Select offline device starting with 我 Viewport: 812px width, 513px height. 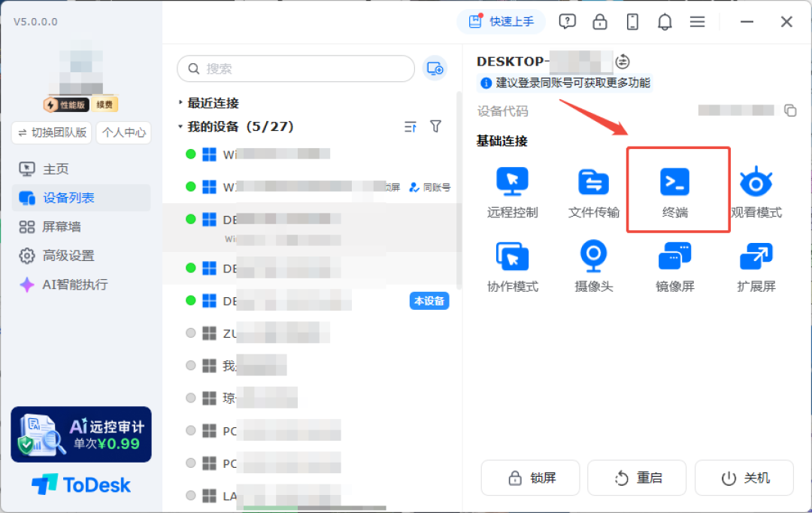(x=311, y=366)
